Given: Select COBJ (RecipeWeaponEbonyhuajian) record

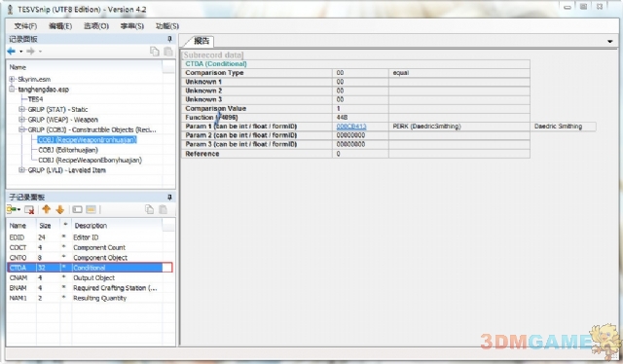Looking at the screenshot, I should (x=90, y=161).
